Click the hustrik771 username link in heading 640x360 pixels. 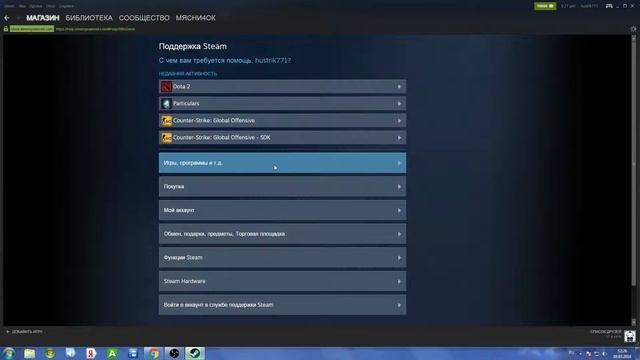point(273,60)
